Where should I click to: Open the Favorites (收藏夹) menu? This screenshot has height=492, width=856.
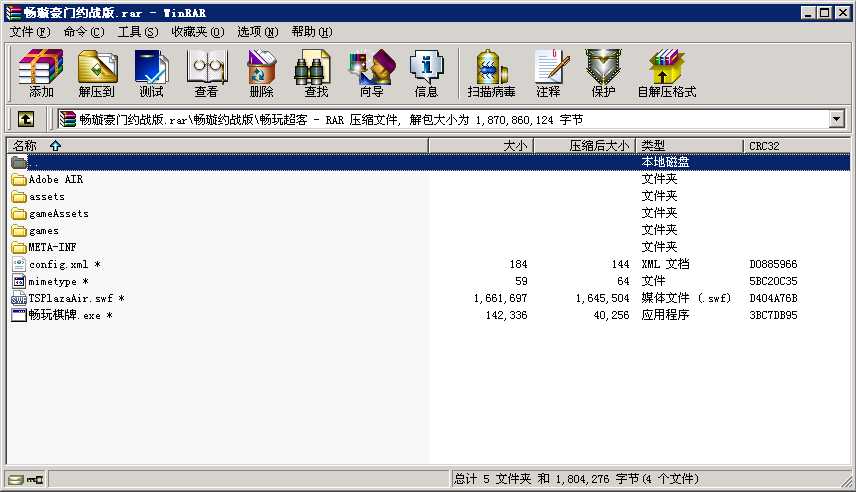198,32
